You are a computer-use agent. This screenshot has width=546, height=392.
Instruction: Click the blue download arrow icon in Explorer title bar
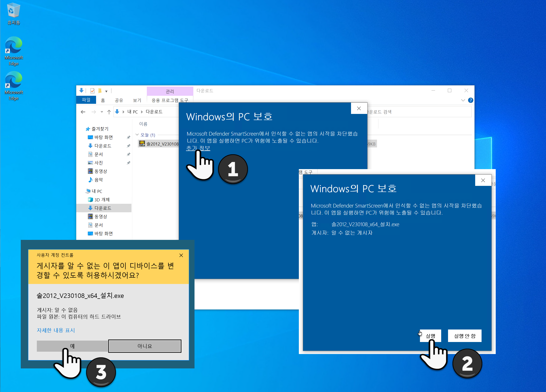tap(81, 90)
